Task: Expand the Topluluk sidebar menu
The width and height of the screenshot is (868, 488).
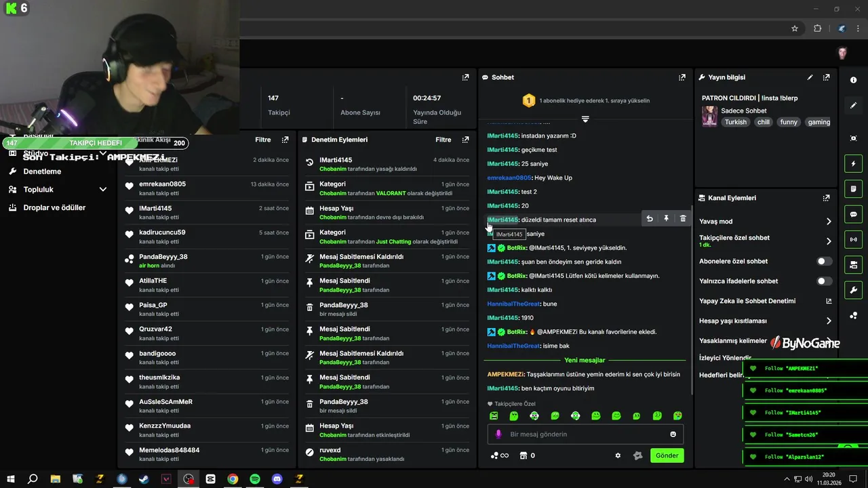Action: pyautogui.click(x=103, y=190)
